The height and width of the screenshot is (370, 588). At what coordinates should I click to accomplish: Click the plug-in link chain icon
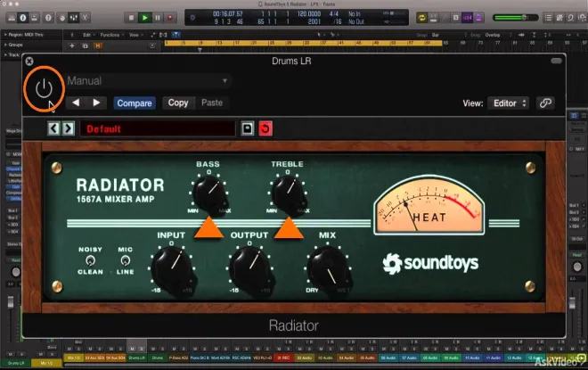pos(545,103)
